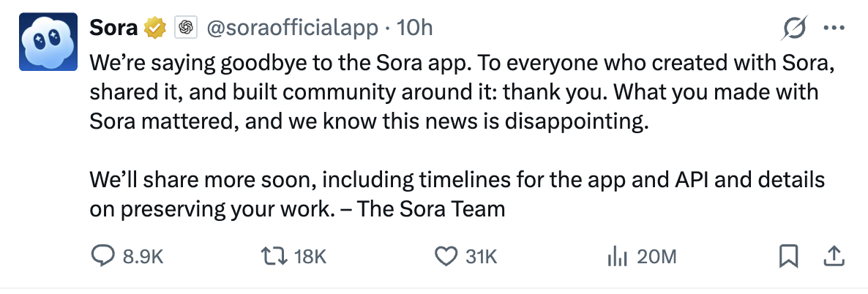Click the gold verified badge
The image size is (868, 294).
[154, 29]
